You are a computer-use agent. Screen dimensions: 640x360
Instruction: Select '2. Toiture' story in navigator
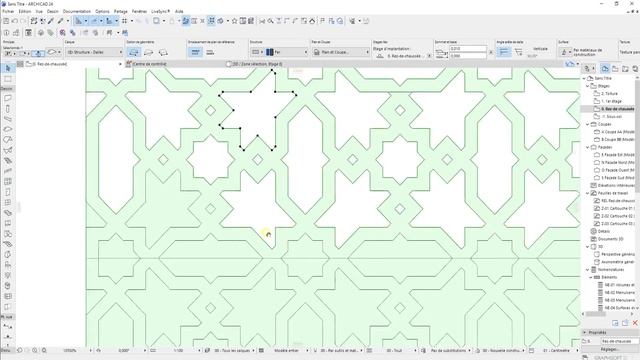tap(609, 93)
